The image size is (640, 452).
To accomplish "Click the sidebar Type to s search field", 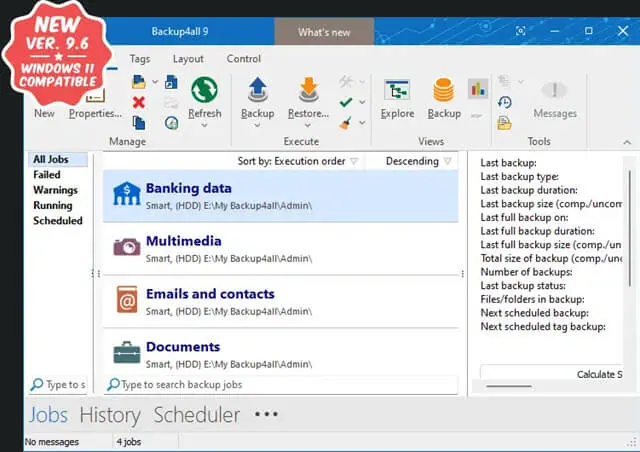I will pos(58,385).
